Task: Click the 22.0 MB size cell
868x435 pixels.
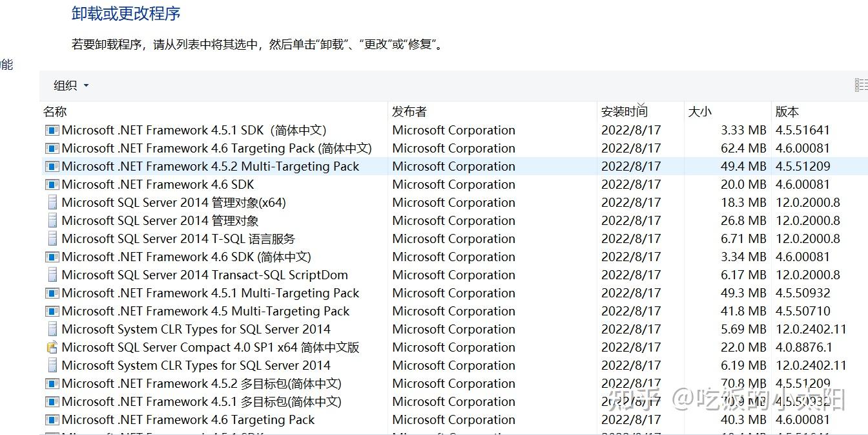Action: (x=743, y=347)
